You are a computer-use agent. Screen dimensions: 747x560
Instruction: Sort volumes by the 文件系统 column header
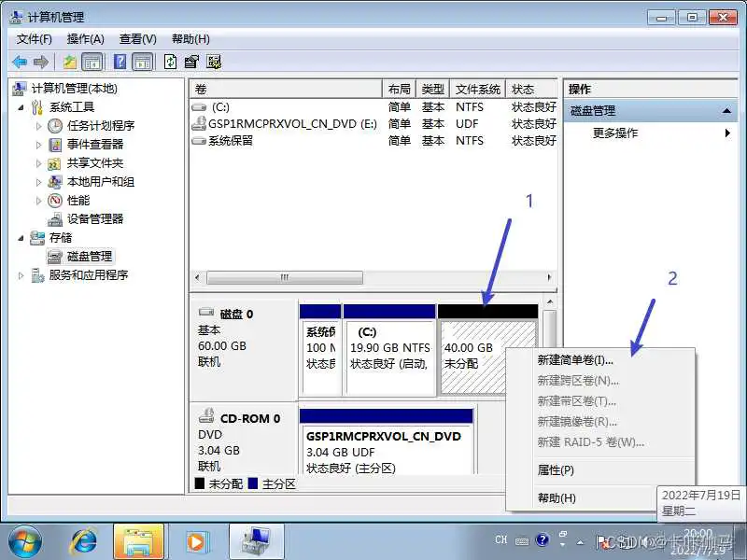476,88
